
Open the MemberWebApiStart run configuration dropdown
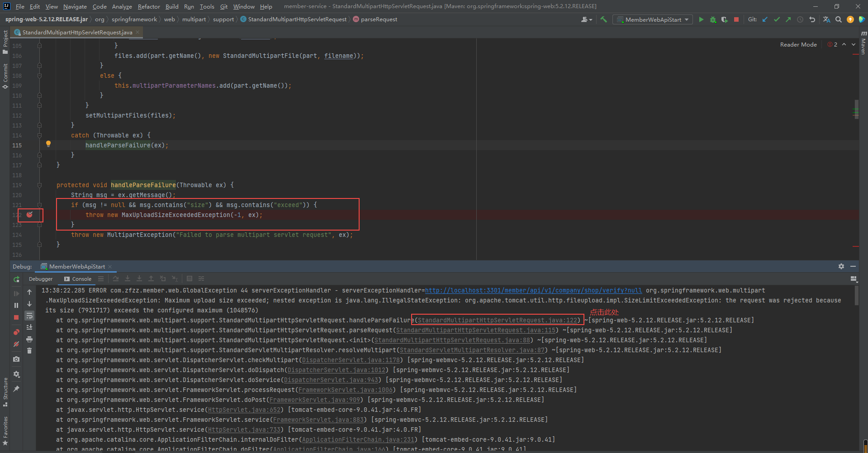click(x=652, y=19)
